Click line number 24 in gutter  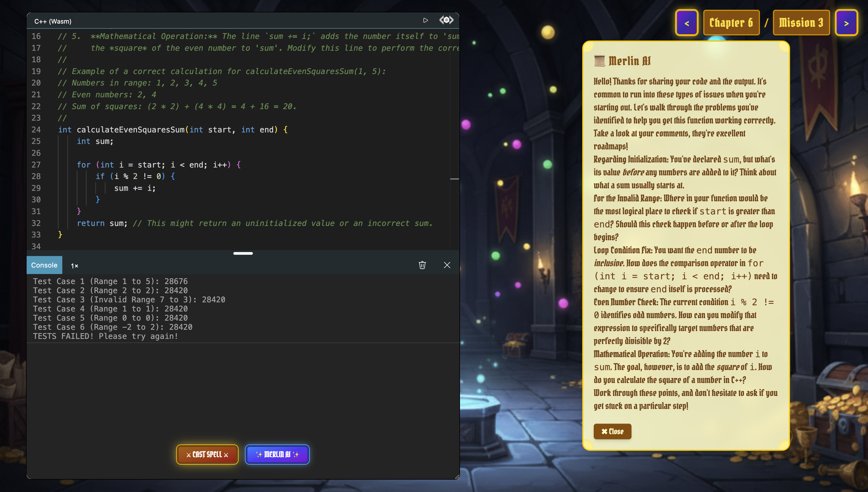pyautogui.click(x=36, y=130)
